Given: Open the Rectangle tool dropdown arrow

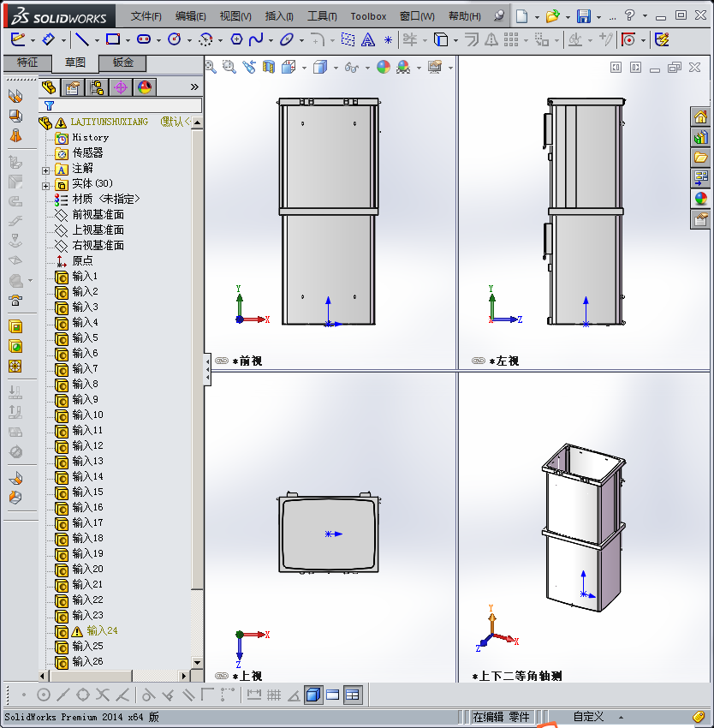Looking at the screenshot, I should click(x=128, y=41).
